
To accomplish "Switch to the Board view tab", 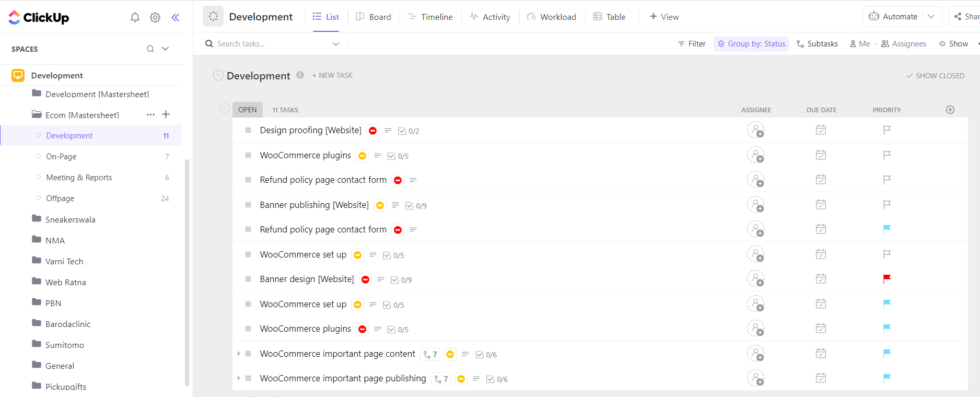I will (374, 17).
